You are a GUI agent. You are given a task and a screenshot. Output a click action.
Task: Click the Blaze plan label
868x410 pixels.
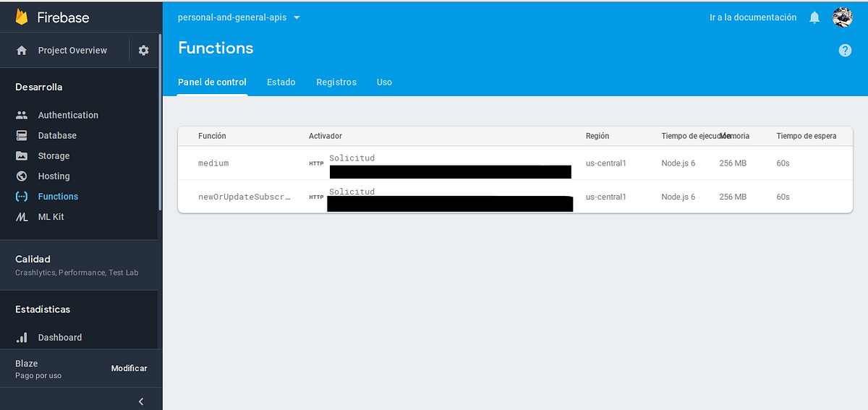coord(27,364)
